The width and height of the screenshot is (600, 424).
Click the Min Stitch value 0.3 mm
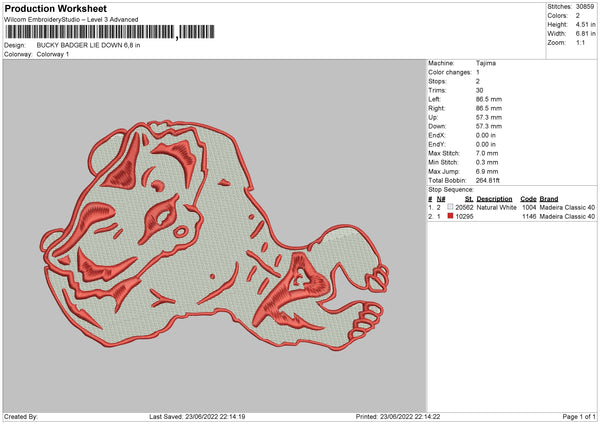tap(487, 162)
